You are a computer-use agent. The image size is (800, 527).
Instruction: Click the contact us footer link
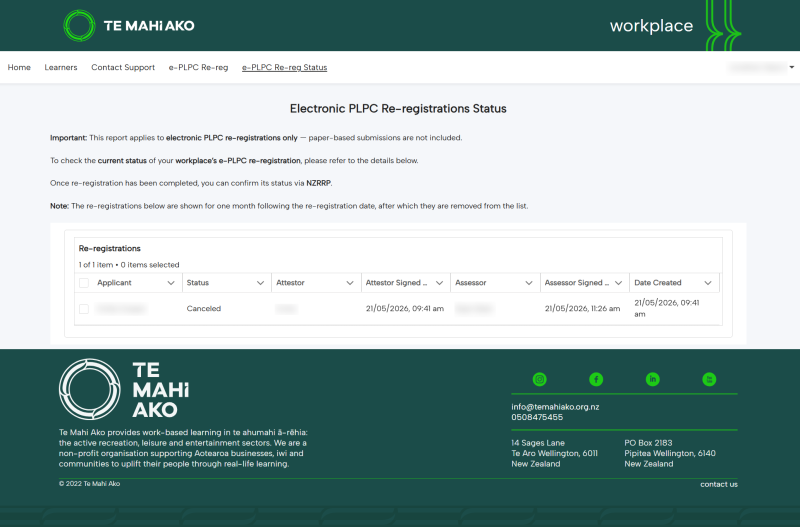[719, 484]
